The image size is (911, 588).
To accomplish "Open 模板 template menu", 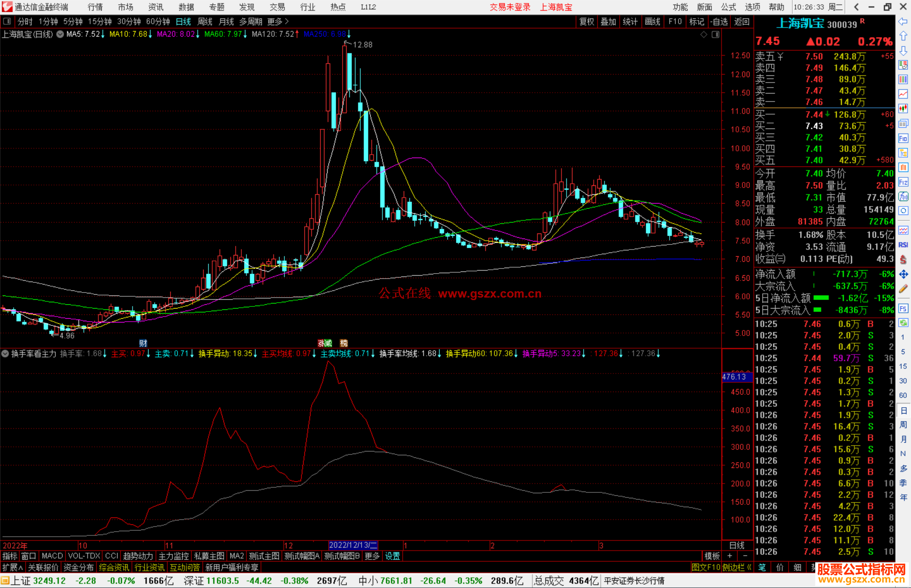I will [712, 556].
